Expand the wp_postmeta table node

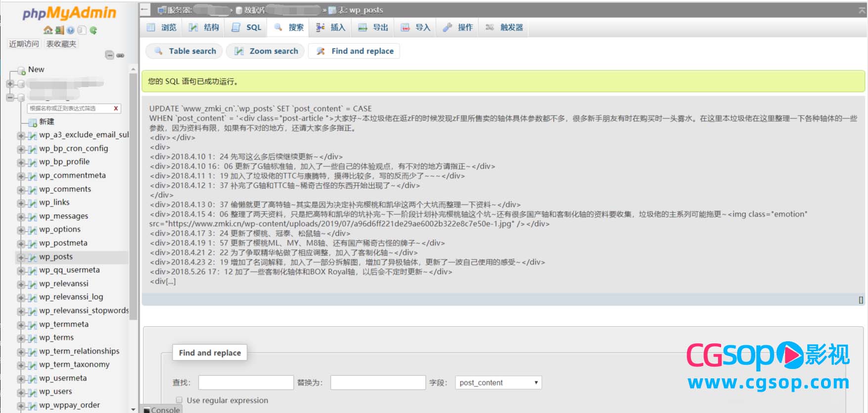tap(21, 244)
